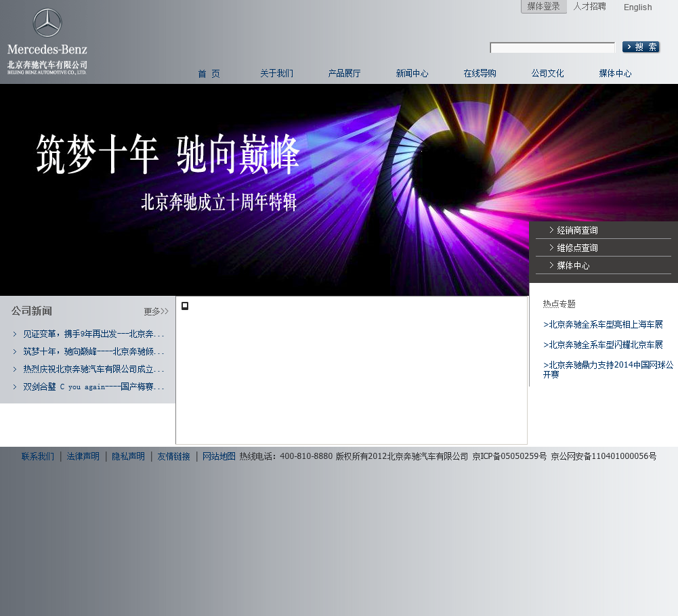Open 产品展厅 menu item
The width and height of the screenshot is (678, 616).
[x=344, y=74]
